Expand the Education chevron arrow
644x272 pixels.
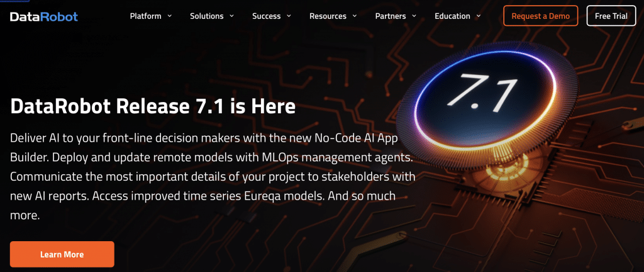(479, 16)
